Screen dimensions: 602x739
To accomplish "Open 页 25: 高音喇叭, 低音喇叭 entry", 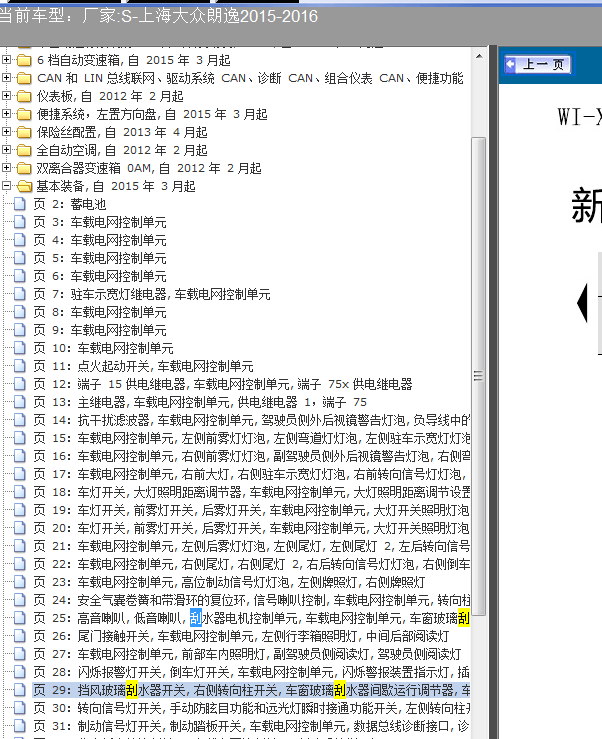I will click(x=251, y=618).
